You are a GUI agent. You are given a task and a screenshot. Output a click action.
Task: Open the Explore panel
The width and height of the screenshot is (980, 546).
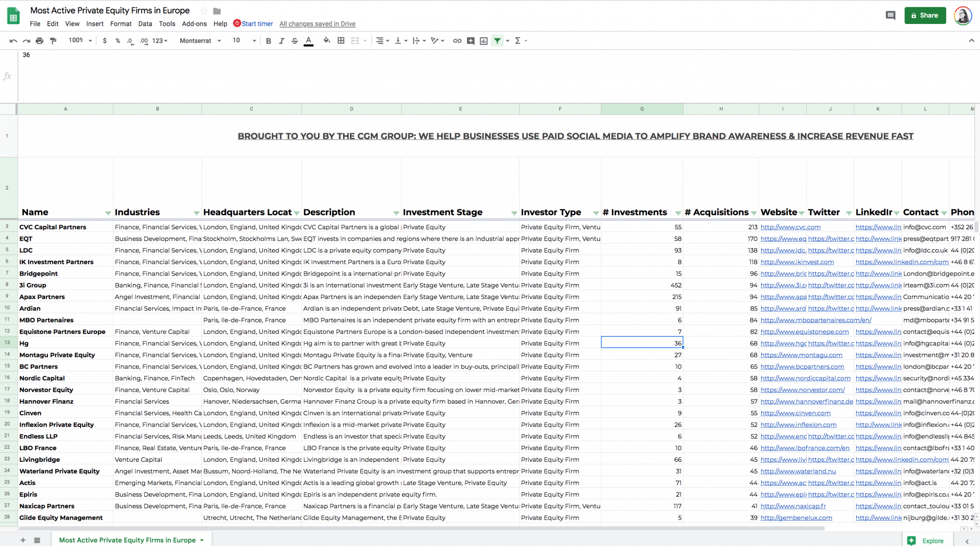click(x=927, y=540)
